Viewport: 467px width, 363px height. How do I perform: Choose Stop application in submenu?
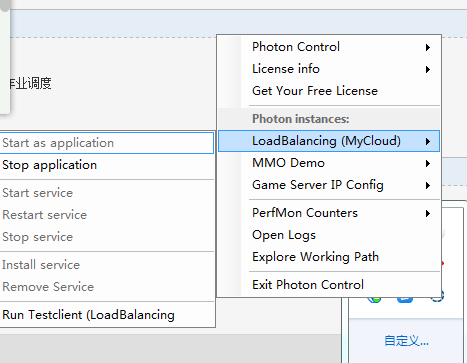(x=107, y=165)
